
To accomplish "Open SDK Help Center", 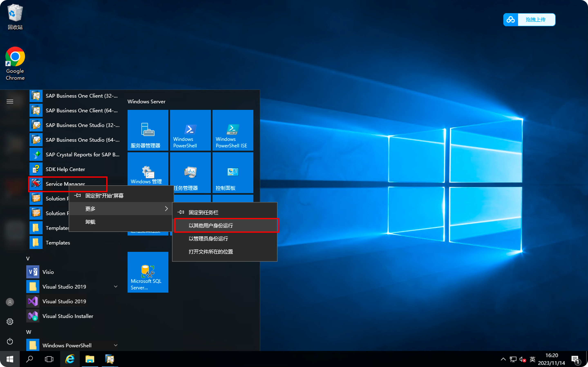I will click(x=74, y=169).
